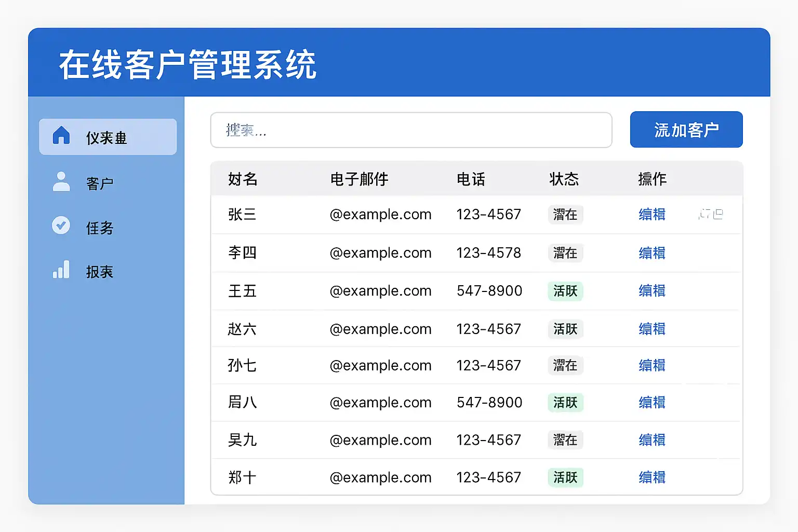Select the customer name 吴九 in the table

click(x=242, y=440)
